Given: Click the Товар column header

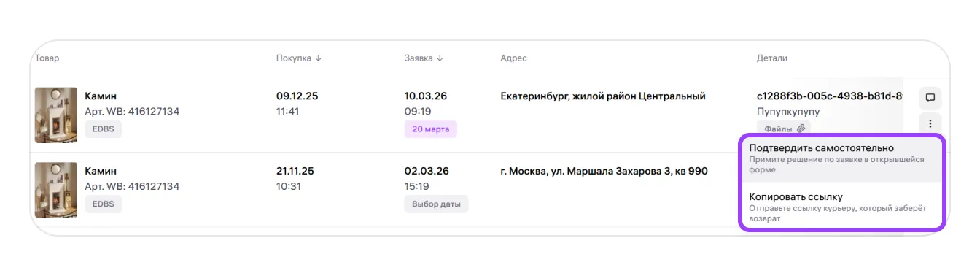Looking at the screenshot, I should coord(47,58).
